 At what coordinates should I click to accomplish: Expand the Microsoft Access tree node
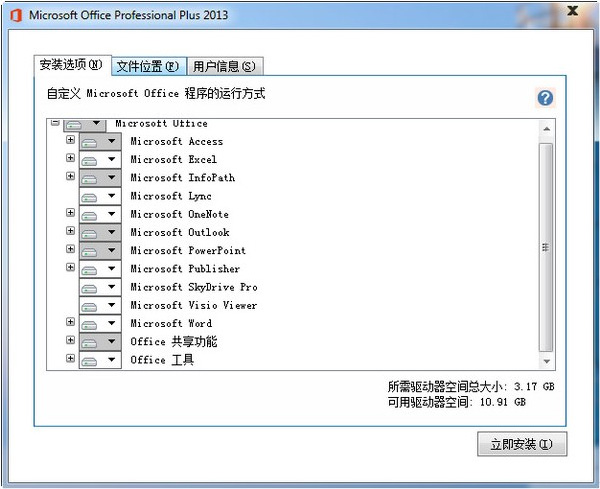[70, 140]
